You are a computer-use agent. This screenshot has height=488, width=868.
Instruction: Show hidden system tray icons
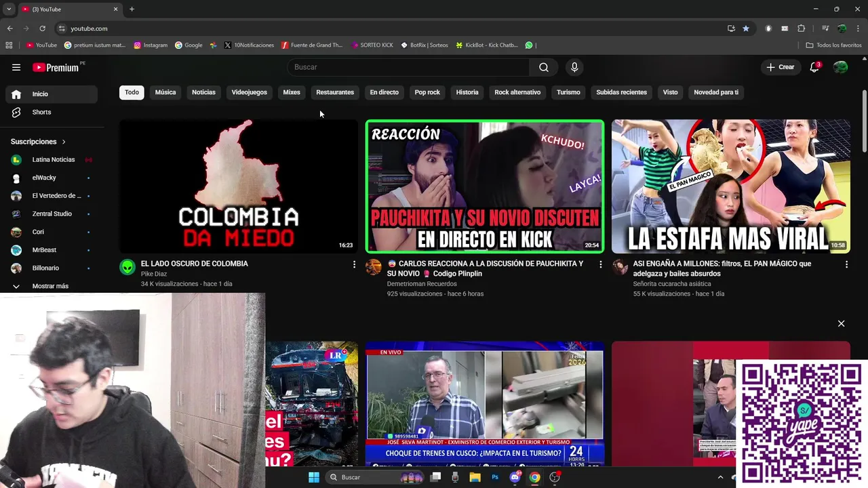[720, 477]
